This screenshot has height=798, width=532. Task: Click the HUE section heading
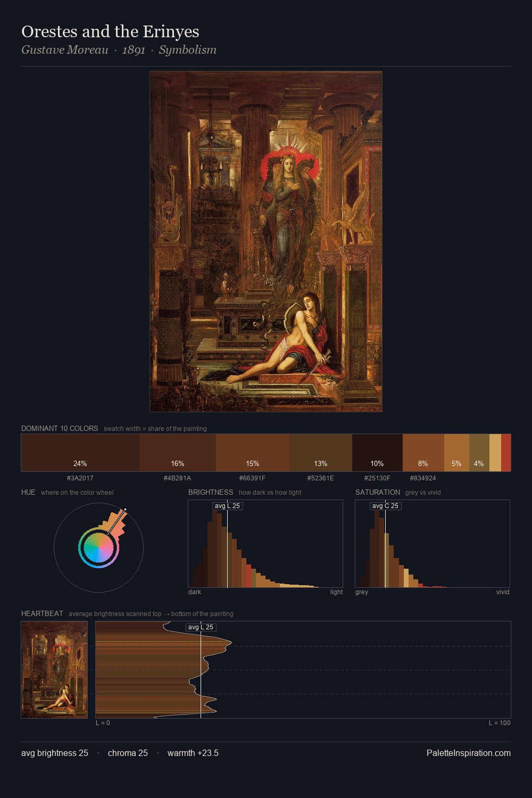coord(28,492)
